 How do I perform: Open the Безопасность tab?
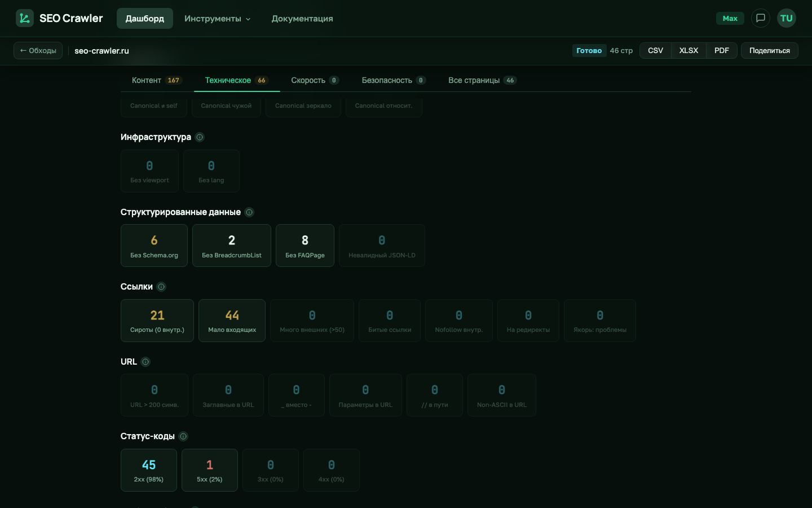tap(394, 80)
